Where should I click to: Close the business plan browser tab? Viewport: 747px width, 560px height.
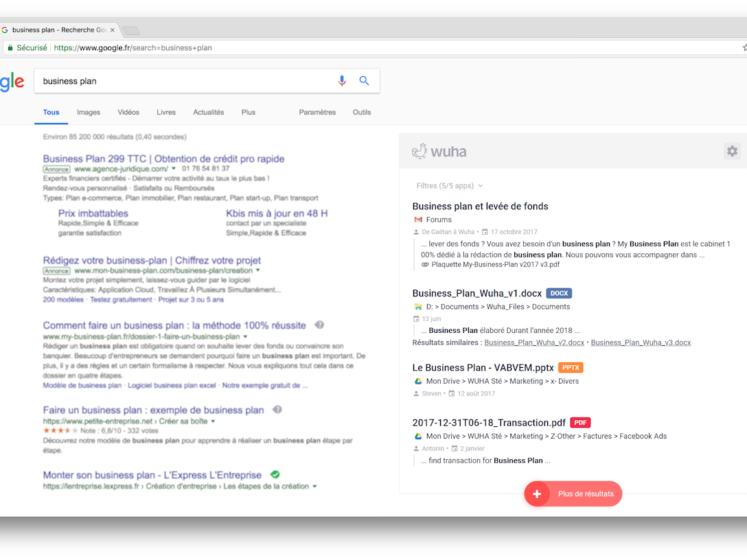tap(113, 30)
